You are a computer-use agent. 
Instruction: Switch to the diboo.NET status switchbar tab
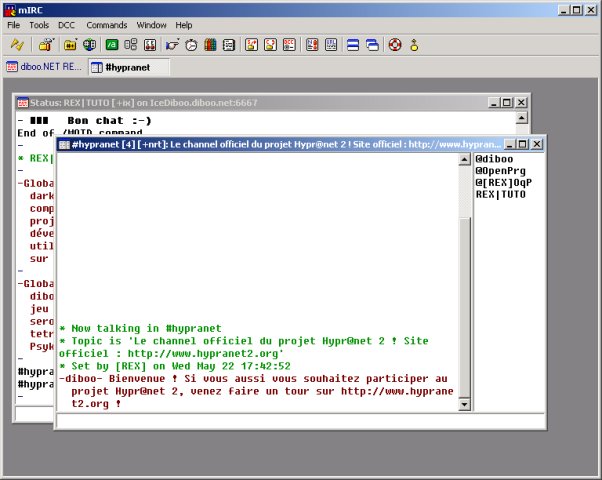(x=43, y=67)
